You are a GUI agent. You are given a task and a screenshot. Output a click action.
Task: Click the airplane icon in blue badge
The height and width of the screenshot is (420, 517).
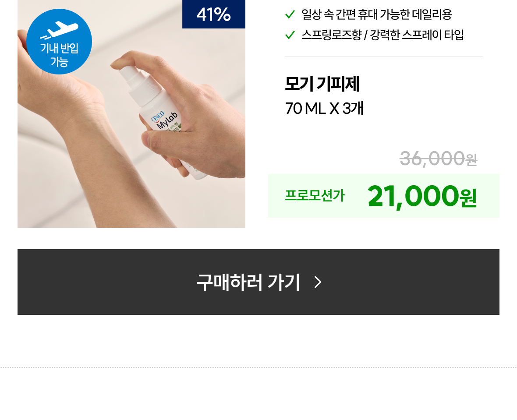pos(59,30)
